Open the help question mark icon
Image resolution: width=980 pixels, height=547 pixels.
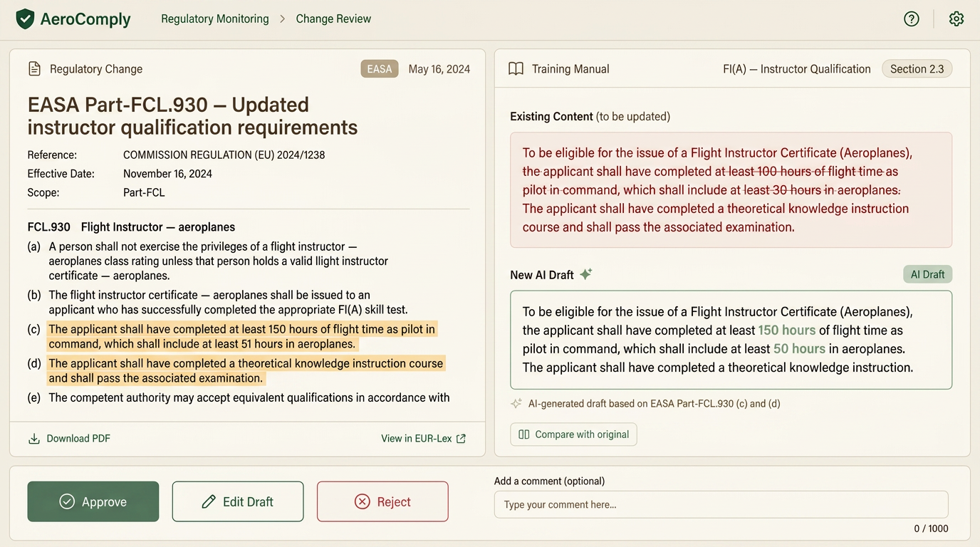click(x=912, y=19)
